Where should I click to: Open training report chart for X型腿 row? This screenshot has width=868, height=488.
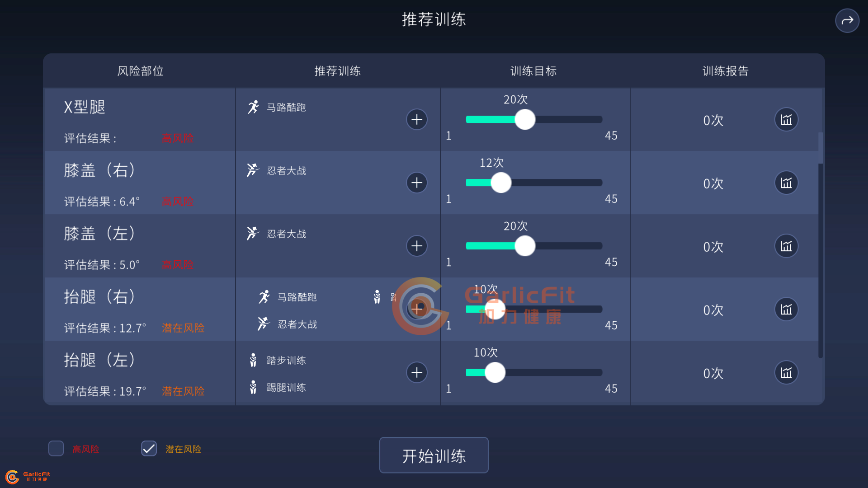click(x=786, y=120)
